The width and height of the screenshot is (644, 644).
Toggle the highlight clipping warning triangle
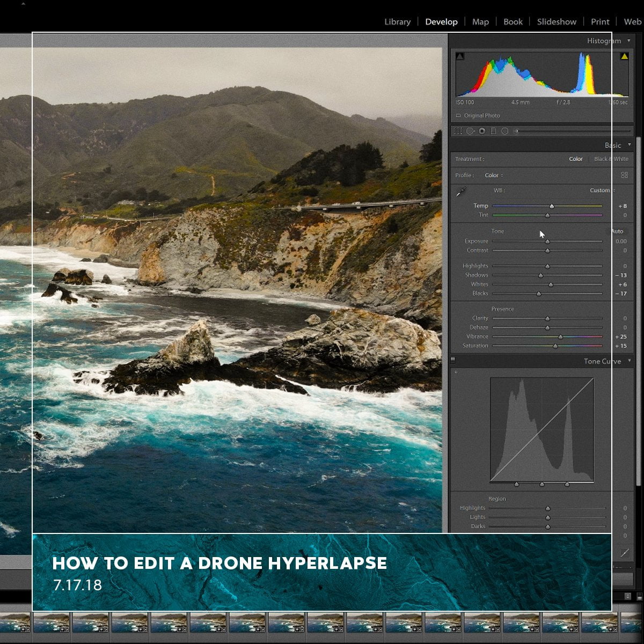point(624,55)
